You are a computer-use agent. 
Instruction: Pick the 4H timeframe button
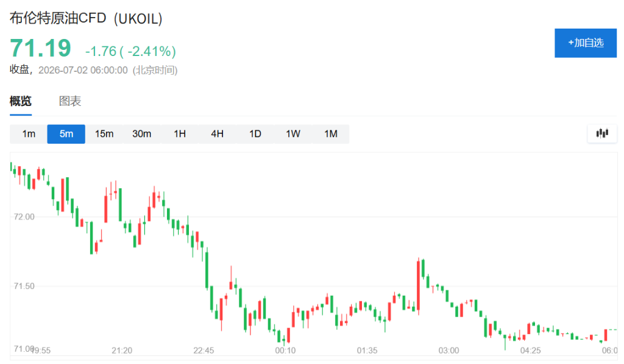coord(218,134)
